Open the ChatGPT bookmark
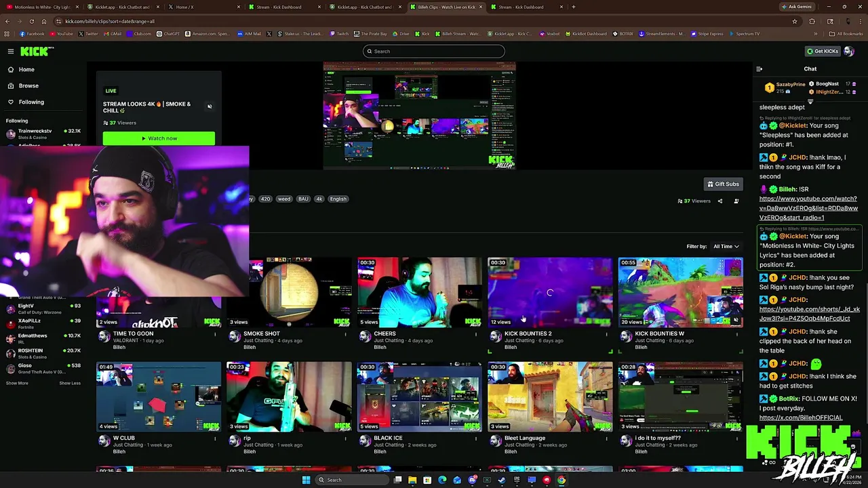The height and width of the screenshot is (488, 868). pyautogui.click(x=168, y=34)
